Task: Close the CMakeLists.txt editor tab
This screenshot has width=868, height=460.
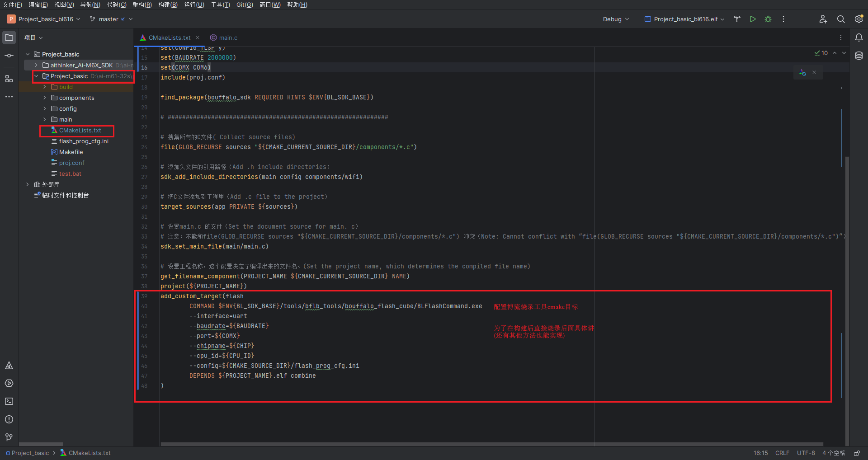Action: point(198,38)
